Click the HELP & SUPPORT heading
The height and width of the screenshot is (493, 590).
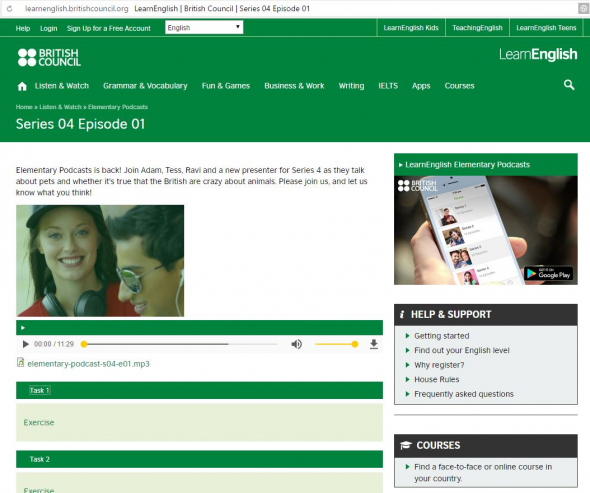(x=451, y=314)
